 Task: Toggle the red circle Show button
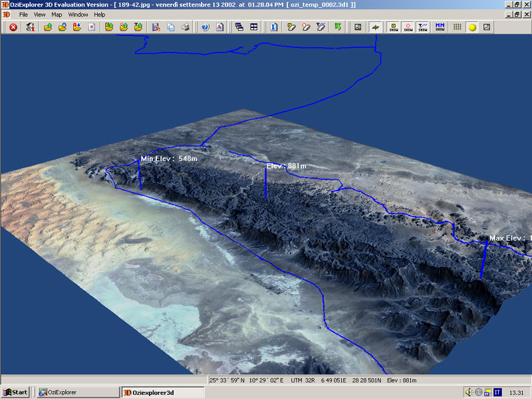[x=408, y=27]
